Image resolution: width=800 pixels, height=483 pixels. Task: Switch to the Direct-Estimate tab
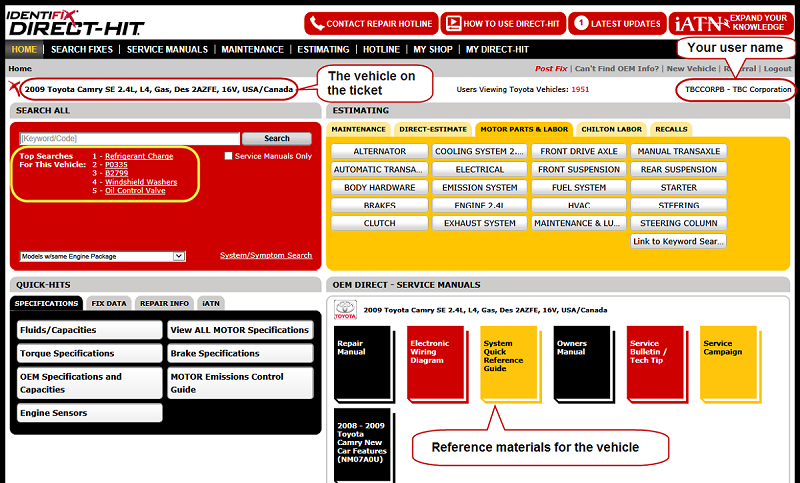(433, 130)
